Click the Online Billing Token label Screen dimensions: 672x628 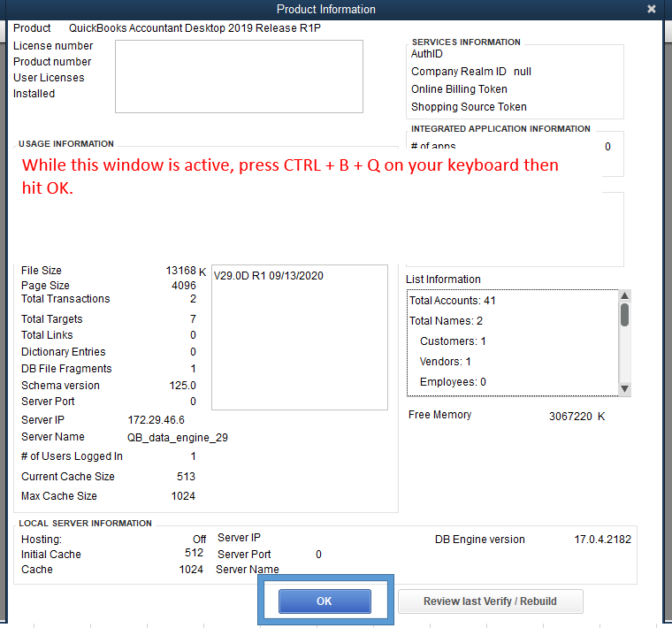pyautogui.click(x=459, y=89)
